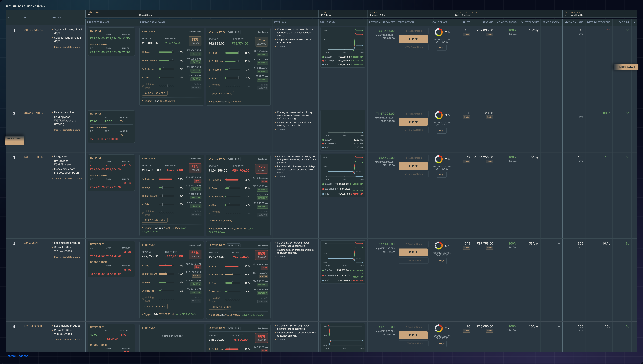The height and width of the screenshot is (364, 643).
Task: Expand +1 more key risks for LC1-LOSS-SKU
Action: (x=281, y=340)
